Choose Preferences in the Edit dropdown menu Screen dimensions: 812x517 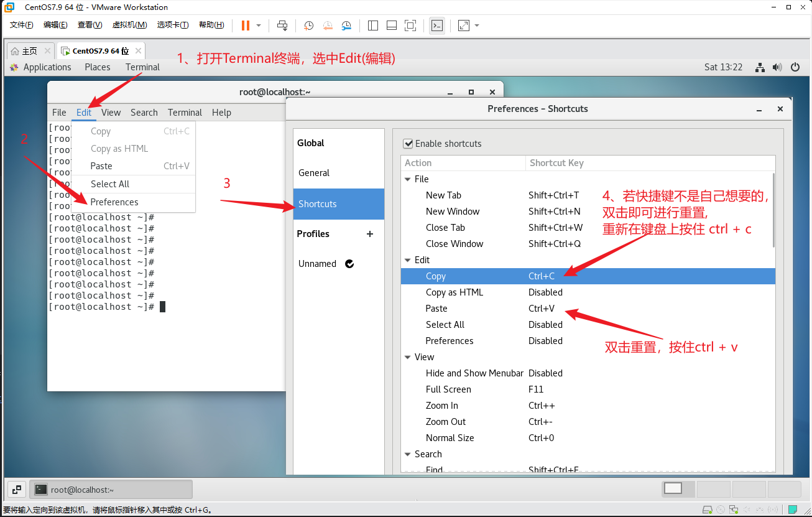[134, 202]
